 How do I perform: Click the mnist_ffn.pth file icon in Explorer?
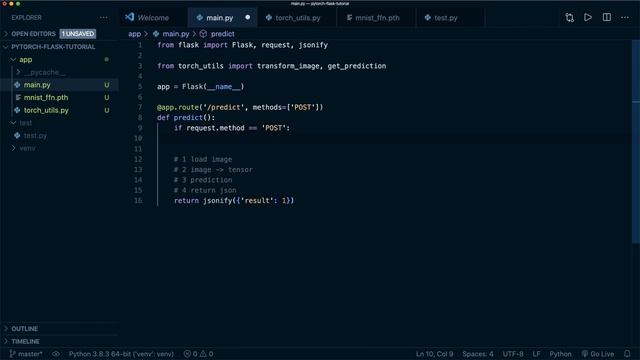[x=18, y=98]
